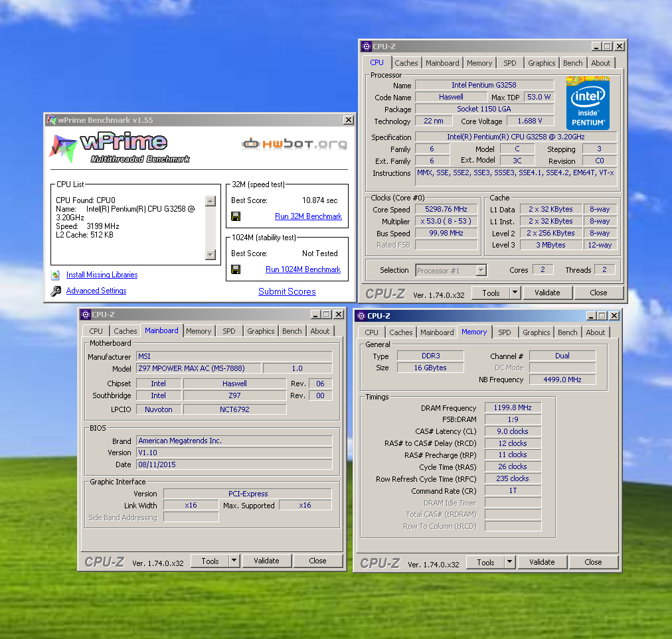672x639 pixels.
Task: Open Tools dropdown arrow in Memory window
Action: point(509,562)
